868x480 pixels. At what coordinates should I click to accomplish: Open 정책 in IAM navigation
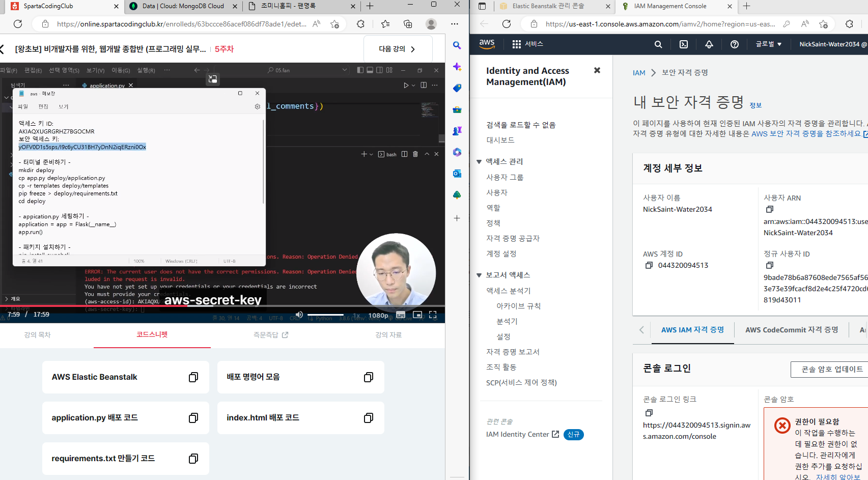click(493, 223)
